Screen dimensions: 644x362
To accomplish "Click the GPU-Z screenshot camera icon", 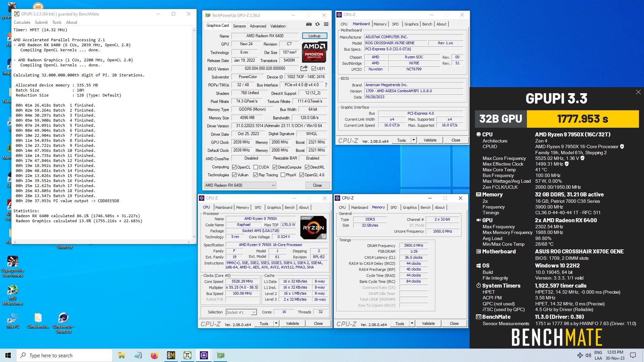I will tap(309, 24).
